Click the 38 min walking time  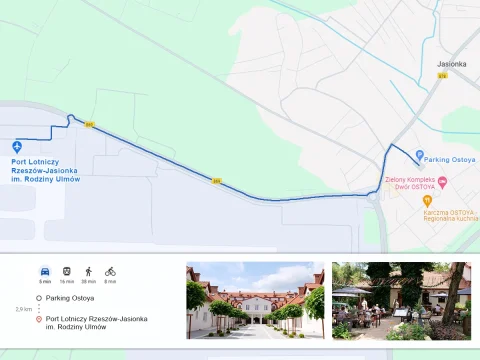(89, 282)
